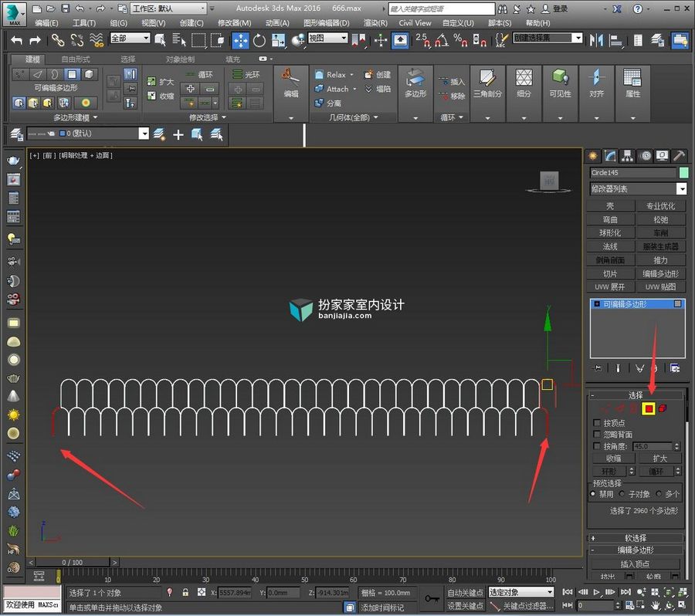Activate the Rotate tool
This screenshot has width=695, height=616.
click(259, 41)
